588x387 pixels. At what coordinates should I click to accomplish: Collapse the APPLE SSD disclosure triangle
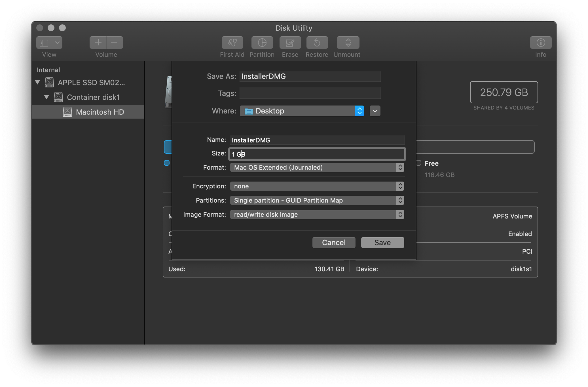(37, 83)
